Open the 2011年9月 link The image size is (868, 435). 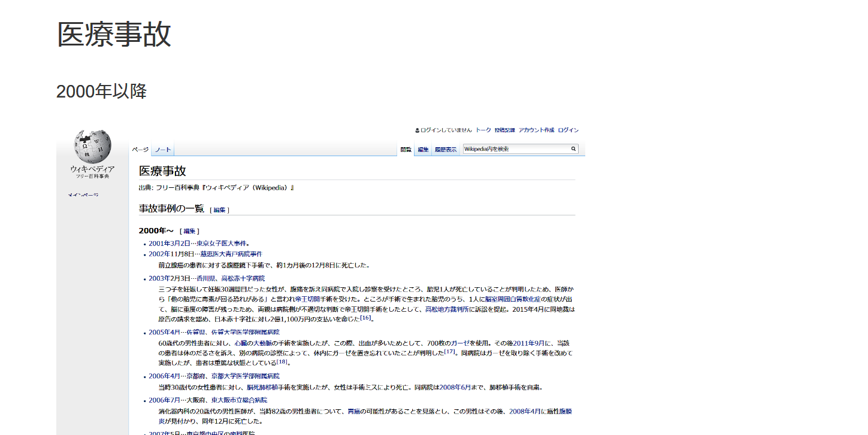[x=528, y=343]
